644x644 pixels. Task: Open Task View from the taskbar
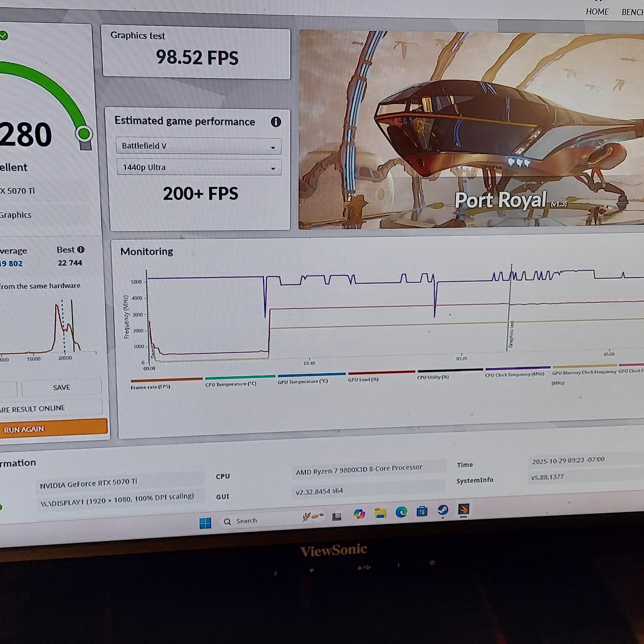[337, 517]
